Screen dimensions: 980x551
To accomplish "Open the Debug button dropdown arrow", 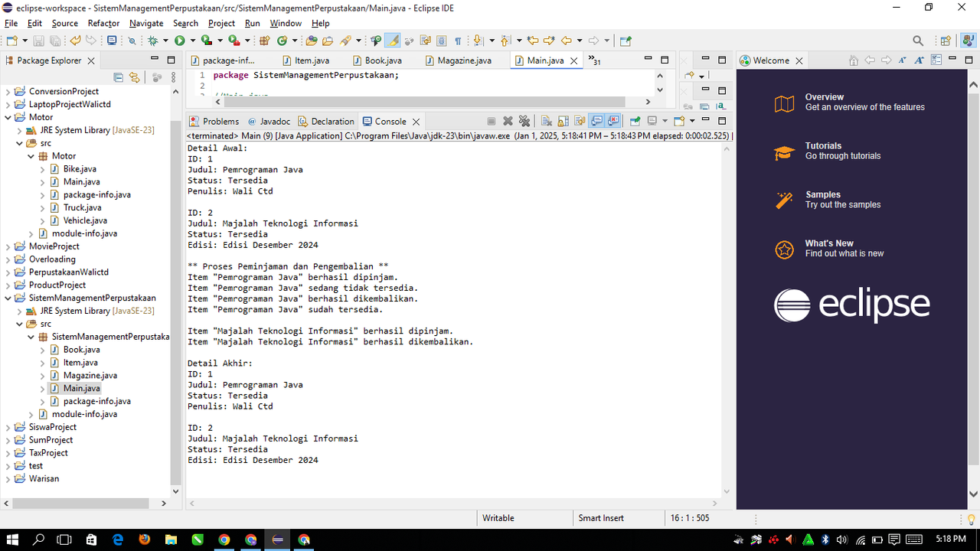I will pyautogui.click(x=165, y=41).
